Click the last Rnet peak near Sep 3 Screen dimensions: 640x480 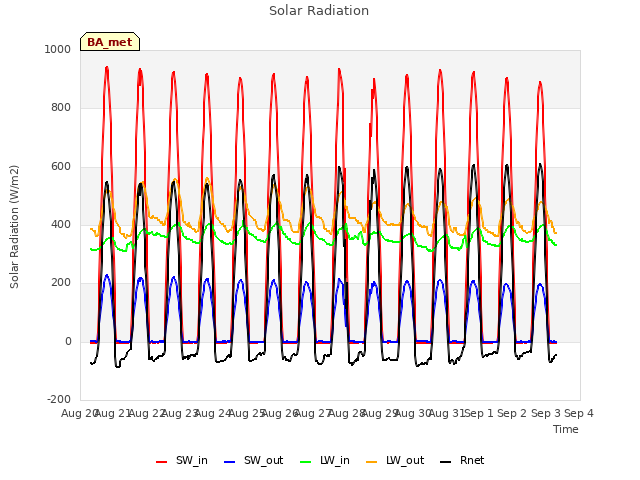pyautogui.click(x=540, y=165)
